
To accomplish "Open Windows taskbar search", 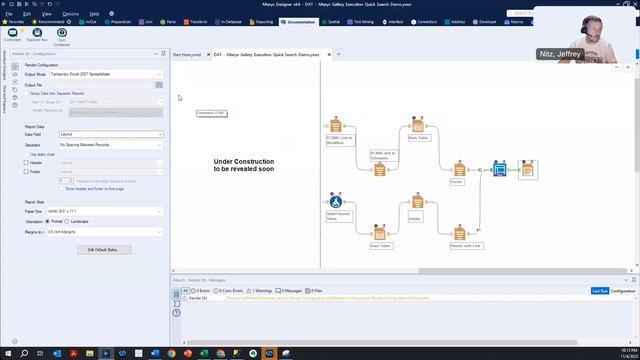I will pyautogui.click(x=24, y=353).
